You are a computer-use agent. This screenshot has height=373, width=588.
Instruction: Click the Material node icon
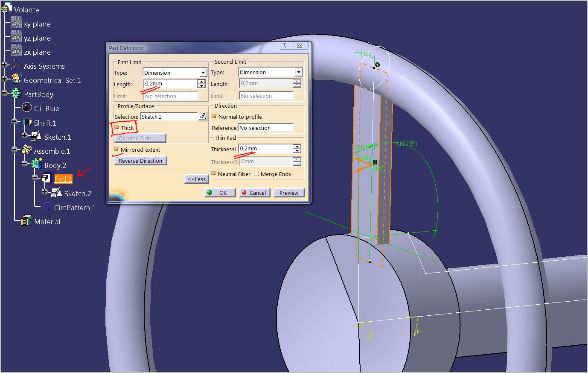point(26,220)
